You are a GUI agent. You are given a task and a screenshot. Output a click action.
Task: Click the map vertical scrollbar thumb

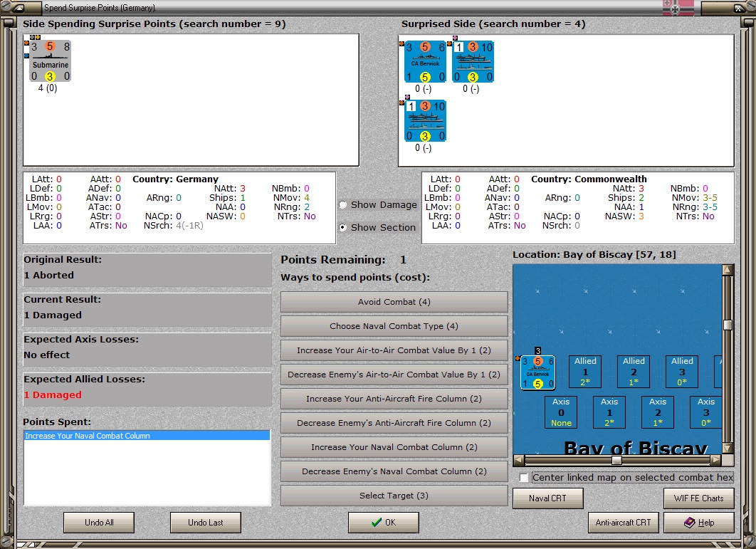pos(728,325)
